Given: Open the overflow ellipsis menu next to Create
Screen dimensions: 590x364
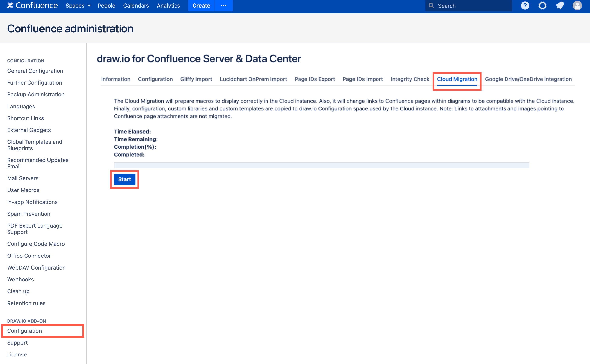Looking at the screenshot, I should [224, 5].
